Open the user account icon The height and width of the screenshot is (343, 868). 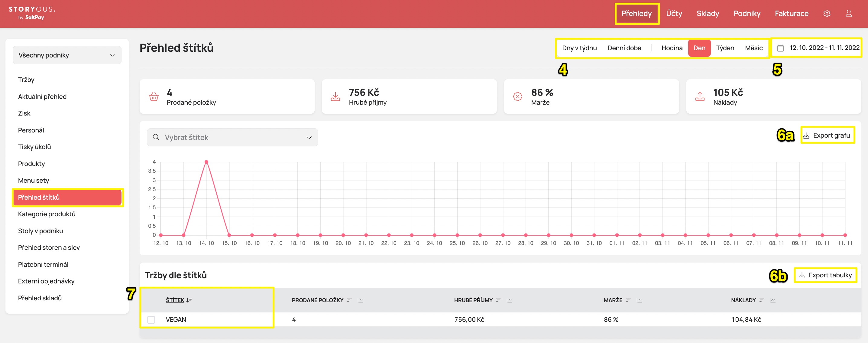[x=848, y=14]
